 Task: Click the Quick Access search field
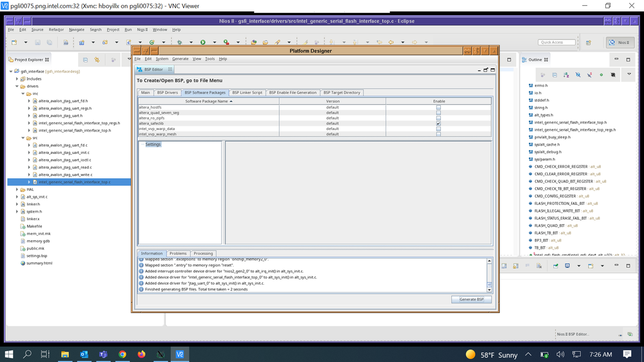tap(556, 43)
